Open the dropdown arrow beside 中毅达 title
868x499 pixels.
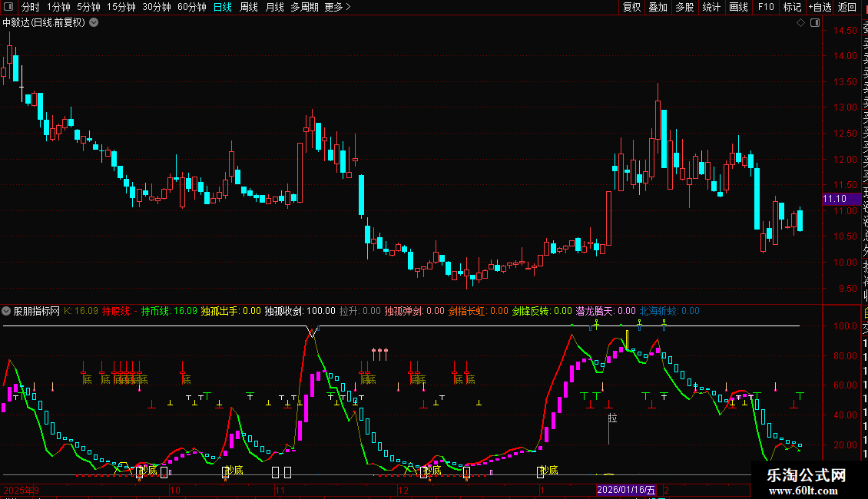tap(94, 22)
